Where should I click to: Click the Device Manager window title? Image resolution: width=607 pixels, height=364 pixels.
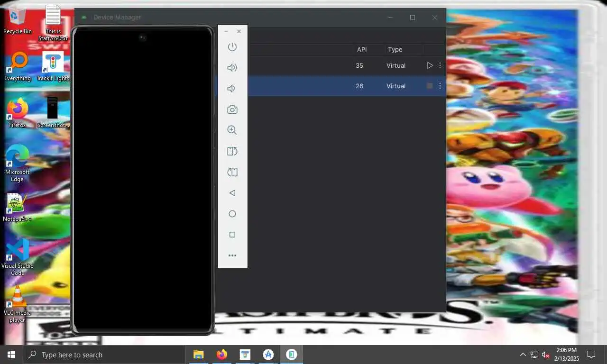pyautogui.click(x=117, y=17)
